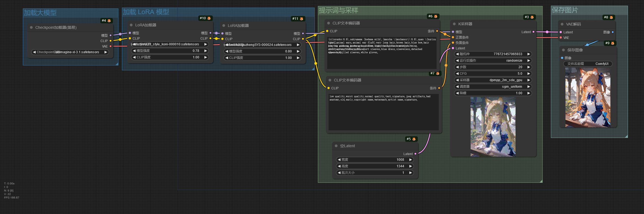The height and width of the screenshot is (214, 644).
Task: Click the 文件名前缀 ComfyUI input field
Action: 588,64
